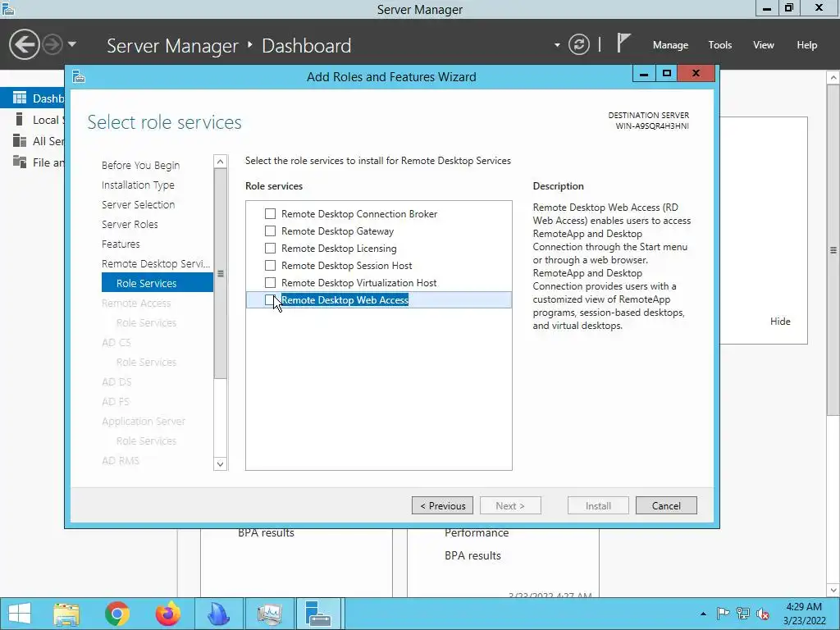Select All Servers icon in sidebar

click(20, 140)
